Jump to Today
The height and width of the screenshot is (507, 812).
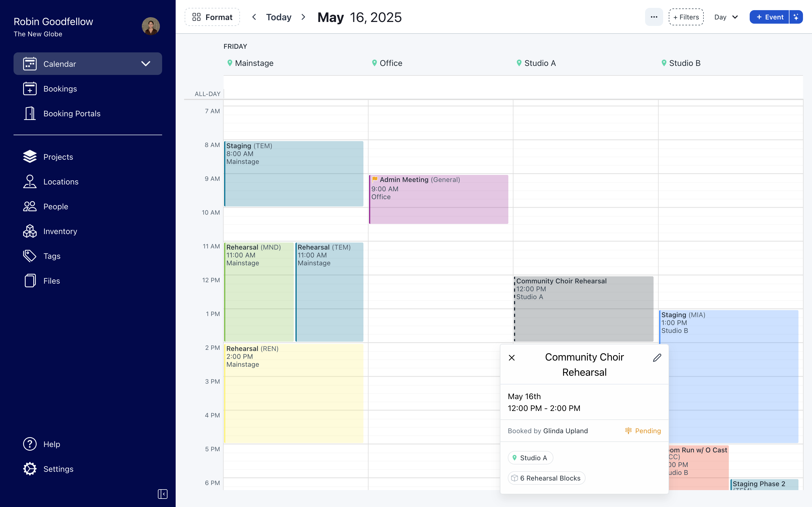point(279,17)
